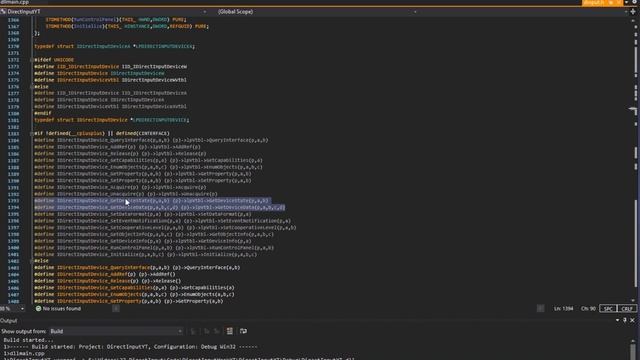Screen dimensions: 640x360
Task: Click the EnumObjects define on line 1388
Action: 148,167
